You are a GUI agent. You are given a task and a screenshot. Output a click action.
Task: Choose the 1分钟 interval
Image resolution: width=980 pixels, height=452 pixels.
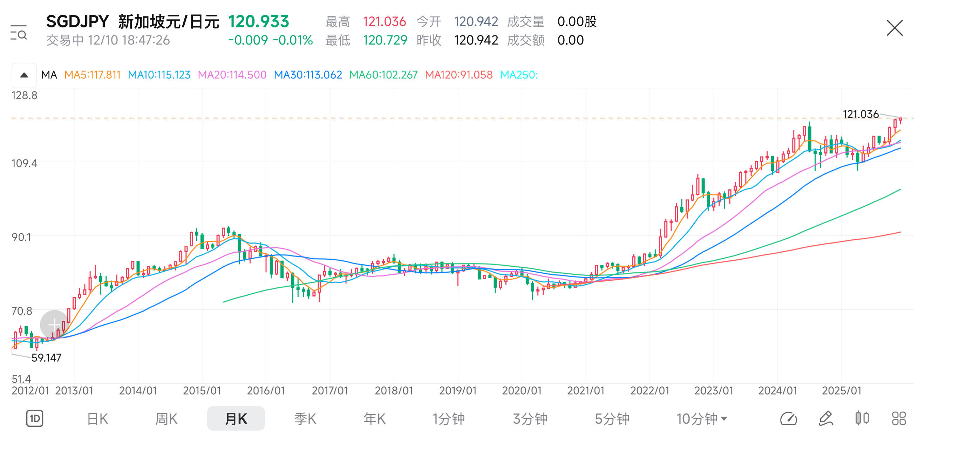449,419
